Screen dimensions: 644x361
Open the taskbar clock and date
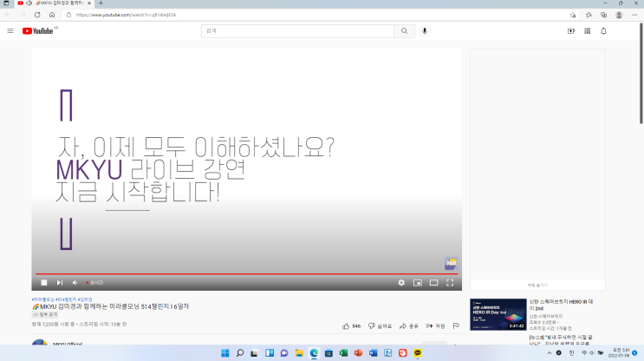(619, 353)
